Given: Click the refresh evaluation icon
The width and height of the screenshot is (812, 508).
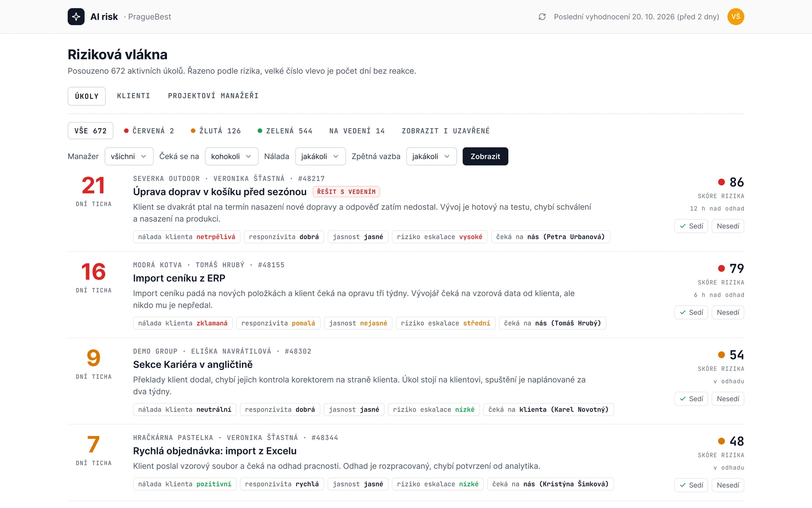Looking at the screenshot, I should 542,17.
